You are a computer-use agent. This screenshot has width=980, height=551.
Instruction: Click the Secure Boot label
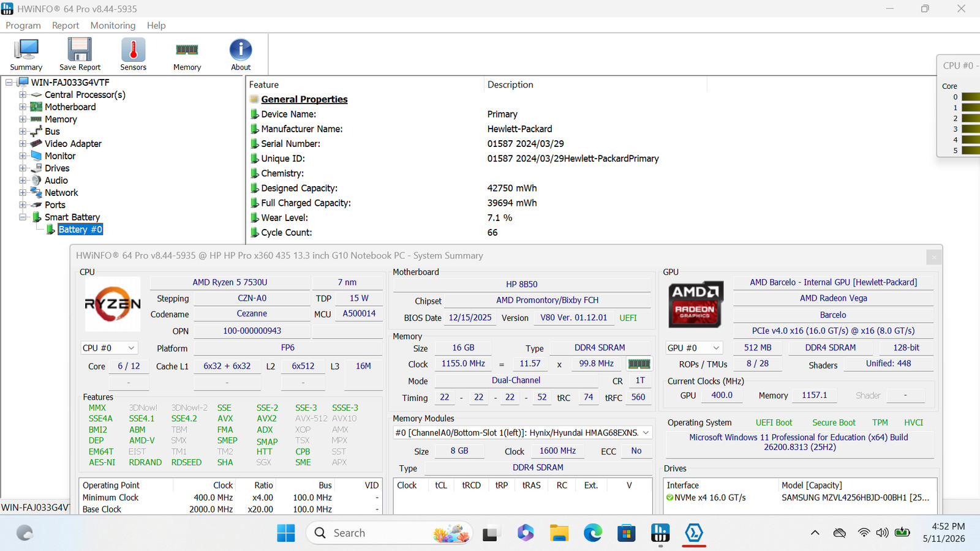point(834,422)
